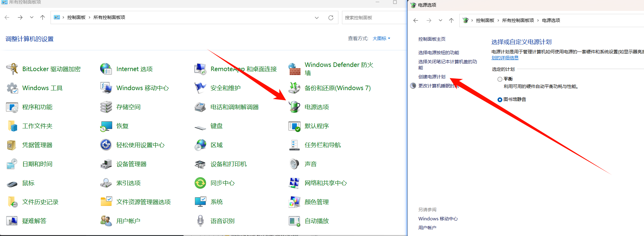Open User Accounts (用户帐户) icon in grid

[106, 221]
